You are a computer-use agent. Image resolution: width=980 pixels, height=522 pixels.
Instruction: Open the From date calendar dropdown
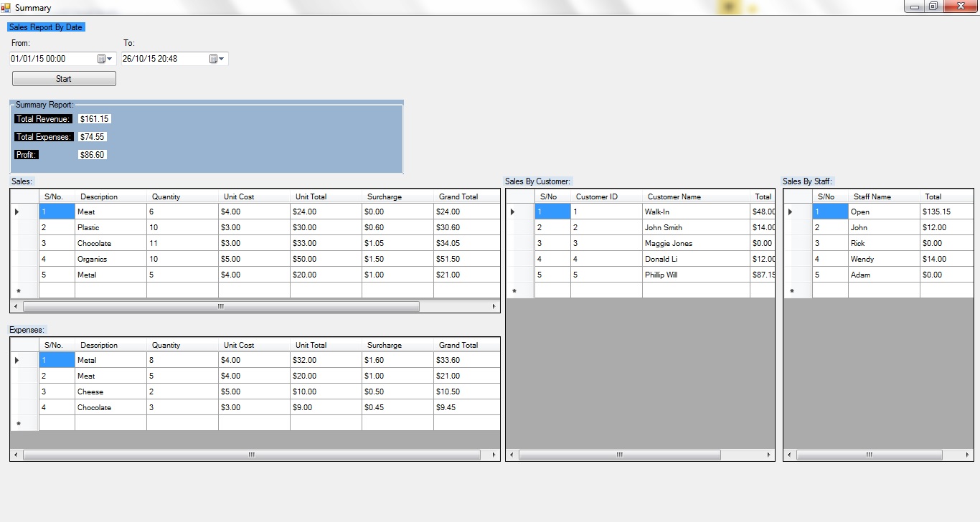(105, 59)
